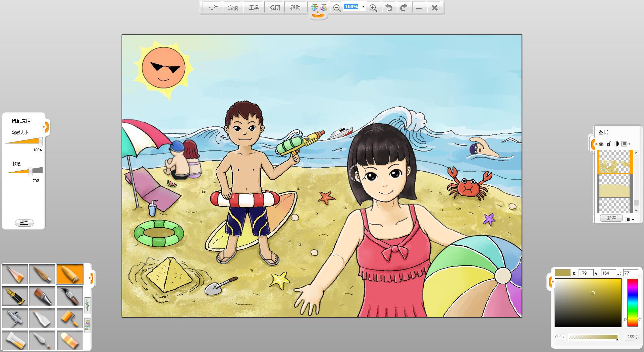Toggle layer visibility eye icon
This screenshot has height=352, width=644.
tap(601, 144)
